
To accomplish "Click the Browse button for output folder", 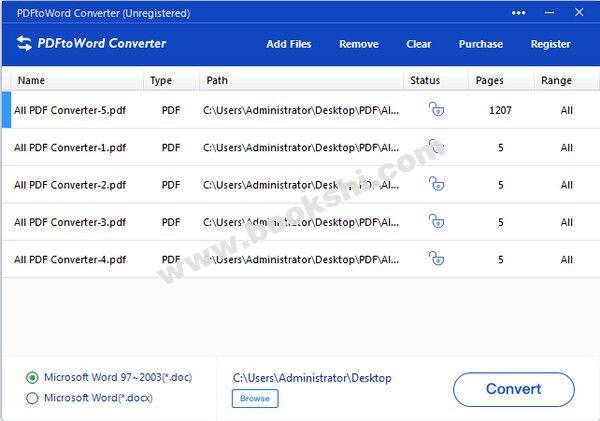I will [x=255, y=398].
